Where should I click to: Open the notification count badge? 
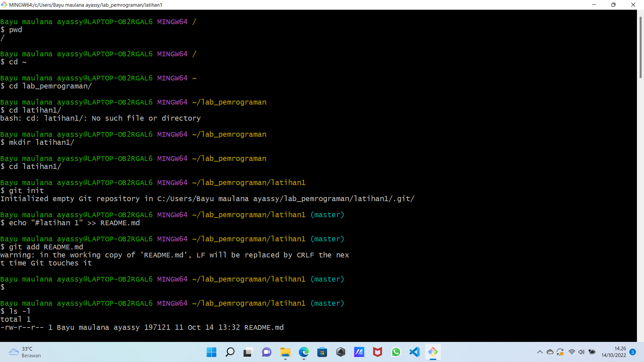[x=633, y=352]
